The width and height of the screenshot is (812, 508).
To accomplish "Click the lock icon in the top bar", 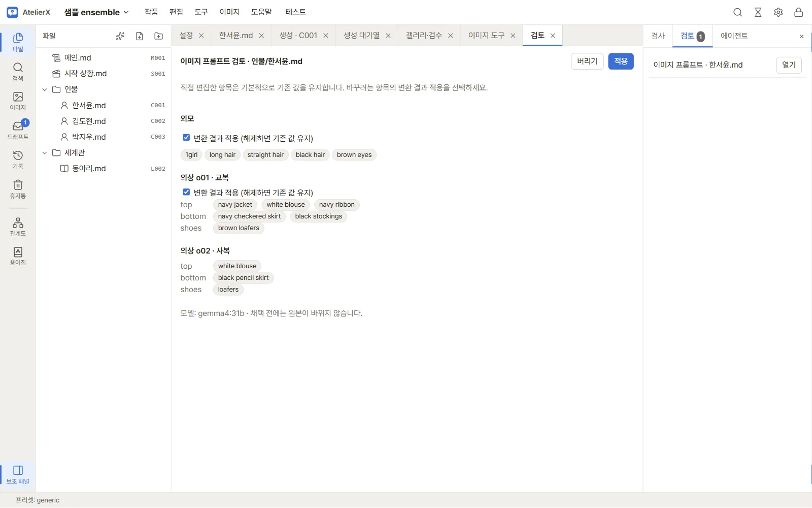I will (799, 12).
